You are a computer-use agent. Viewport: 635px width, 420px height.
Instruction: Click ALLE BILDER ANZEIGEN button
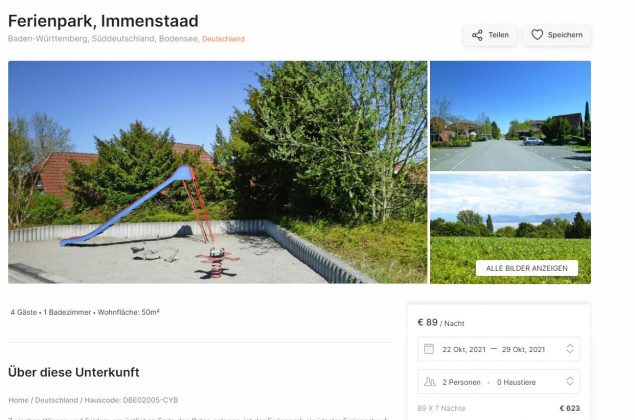pos(526,268)
